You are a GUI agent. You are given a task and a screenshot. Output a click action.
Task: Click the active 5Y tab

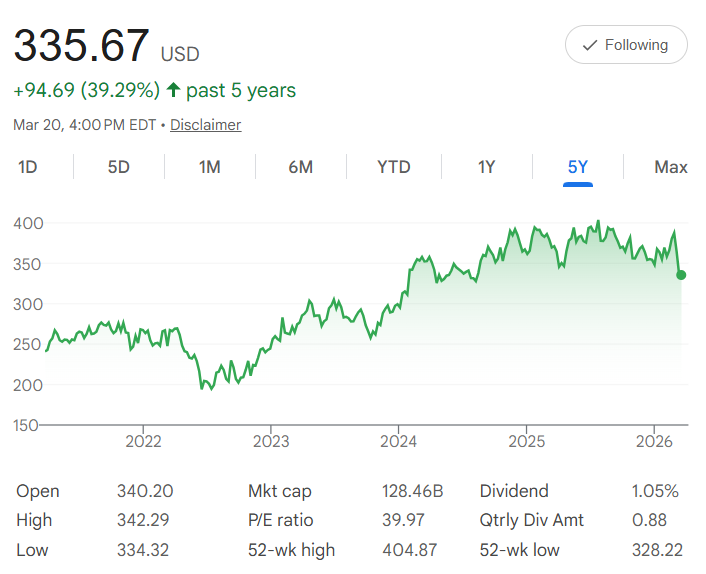pos(577,167)
